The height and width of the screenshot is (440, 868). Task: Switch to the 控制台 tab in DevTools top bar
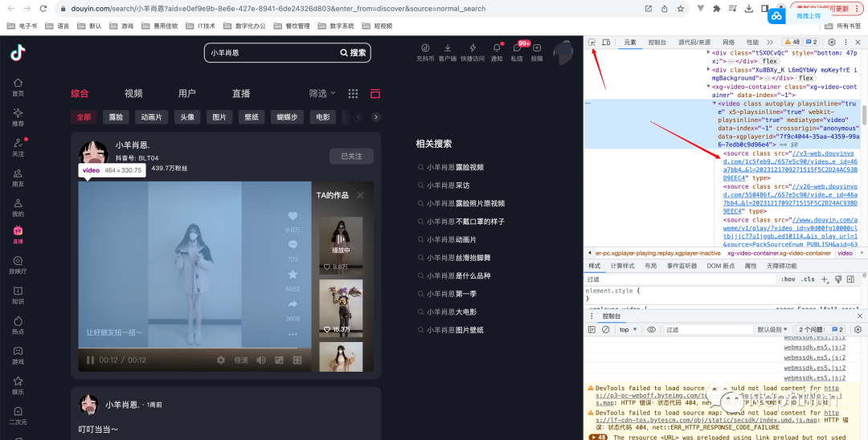tap(657, 42)
